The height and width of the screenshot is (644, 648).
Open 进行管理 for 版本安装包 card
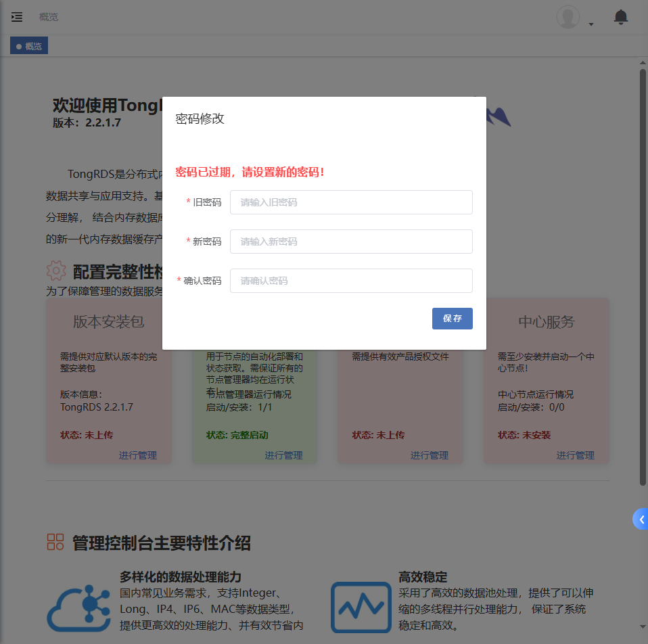tap(137, 455)
